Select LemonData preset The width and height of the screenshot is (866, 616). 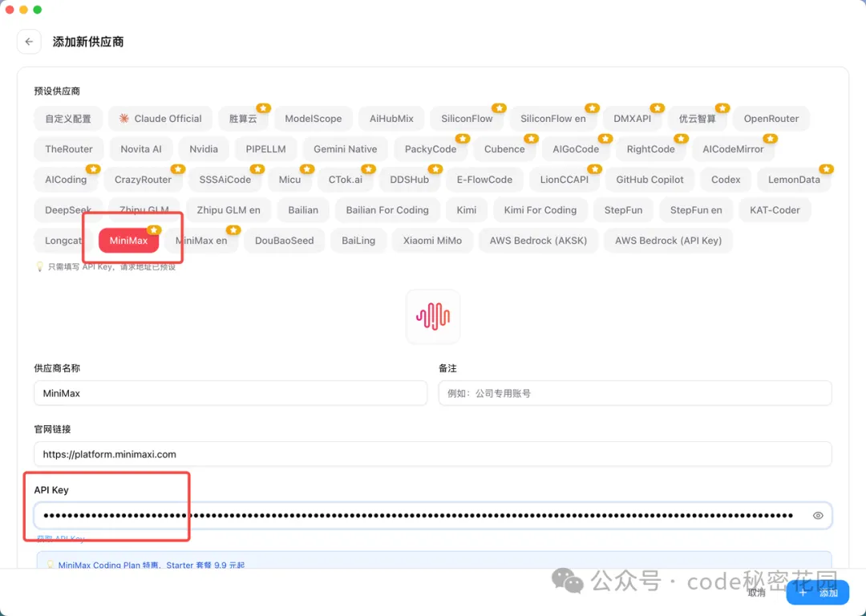tap(794, 180)
